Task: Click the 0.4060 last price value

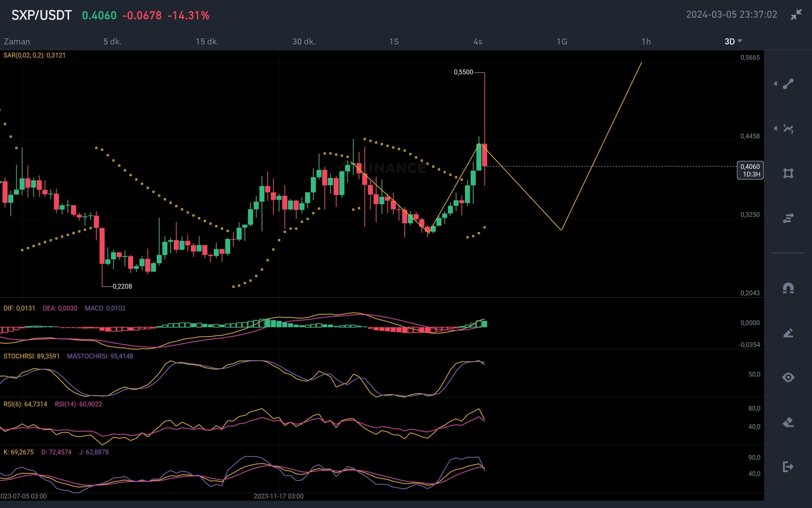Action: (99, 16)
